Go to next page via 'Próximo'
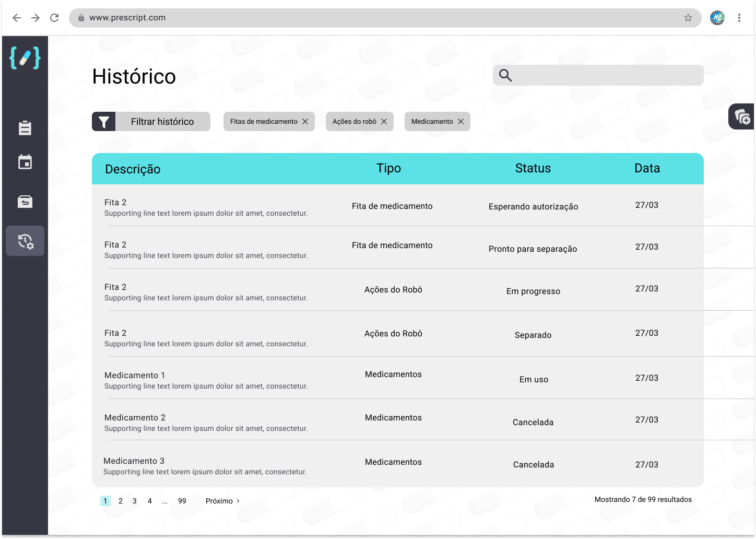The image size is (756, 539). pyautogui.click(x=222, y=501)
